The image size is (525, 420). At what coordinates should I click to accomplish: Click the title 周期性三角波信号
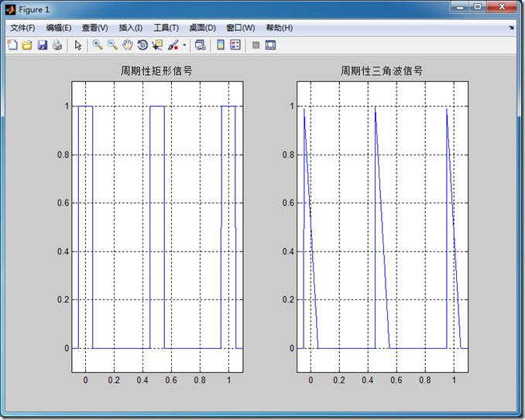pyautogui.click(x=382, y=71)
